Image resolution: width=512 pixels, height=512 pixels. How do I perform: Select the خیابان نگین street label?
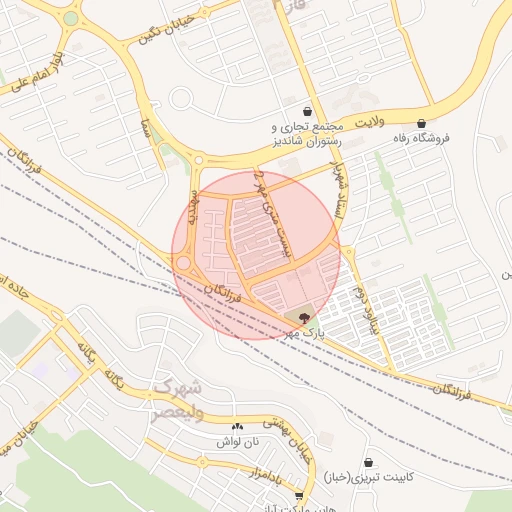pos(166,30)
